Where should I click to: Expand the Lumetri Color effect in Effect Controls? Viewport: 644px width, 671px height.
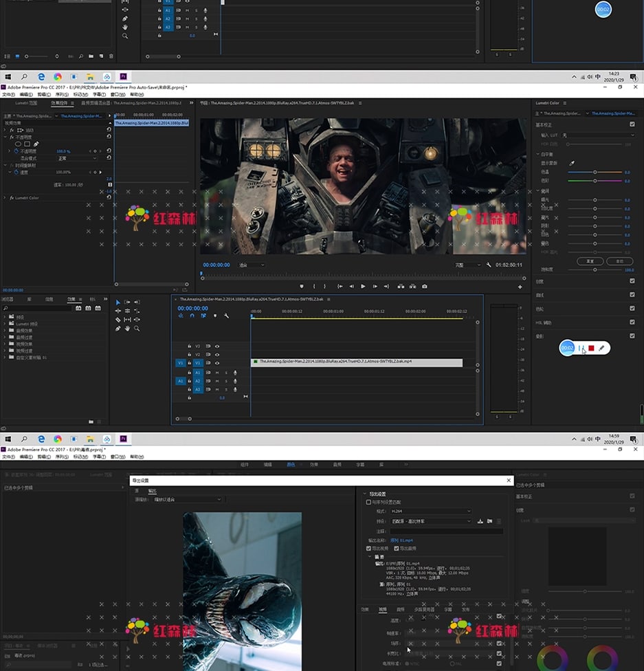click(5, 198)
